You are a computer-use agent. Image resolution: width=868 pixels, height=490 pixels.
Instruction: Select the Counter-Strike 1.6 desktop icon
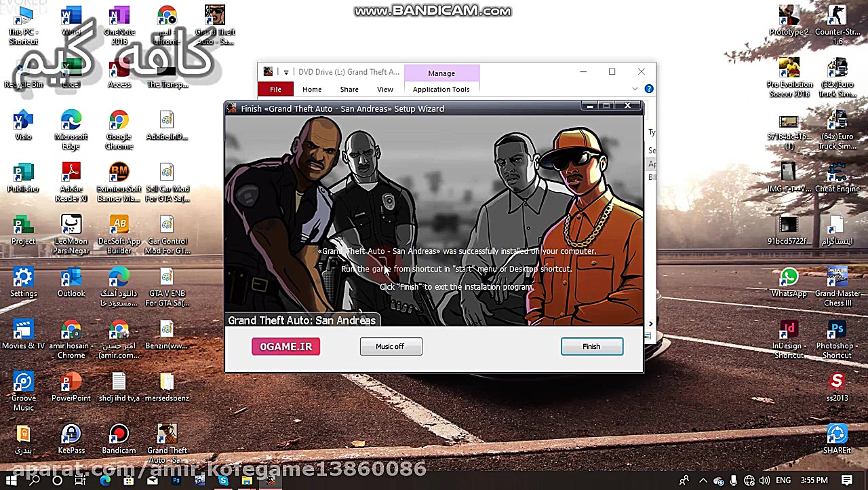pyautogui.click(x=837, y=26)
